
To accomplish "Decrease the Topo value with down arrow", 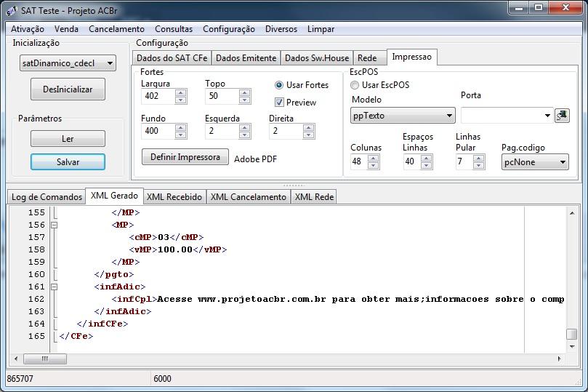I will pos(244,100).
